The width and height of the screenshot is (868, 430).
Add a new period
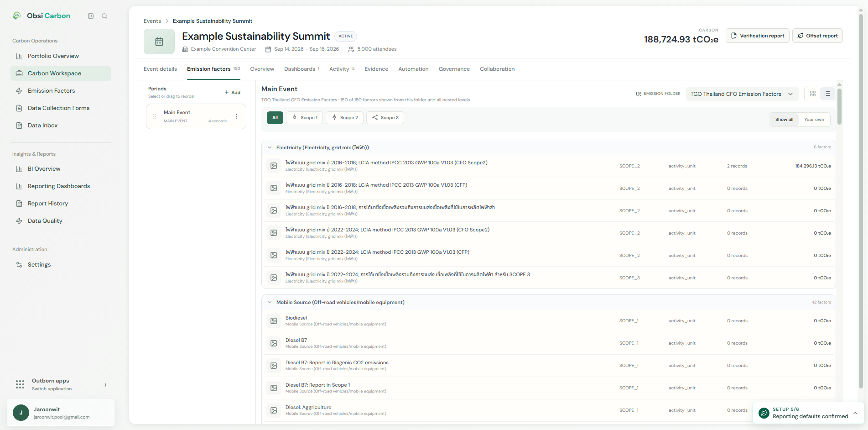tap(233, 92)
